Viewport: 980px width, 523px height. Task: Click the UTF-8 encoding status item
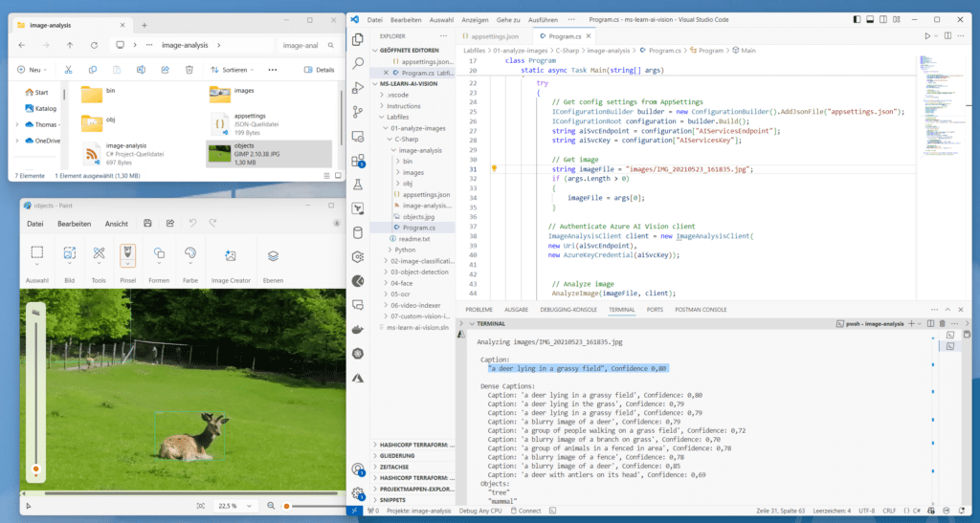pos(866,511)
